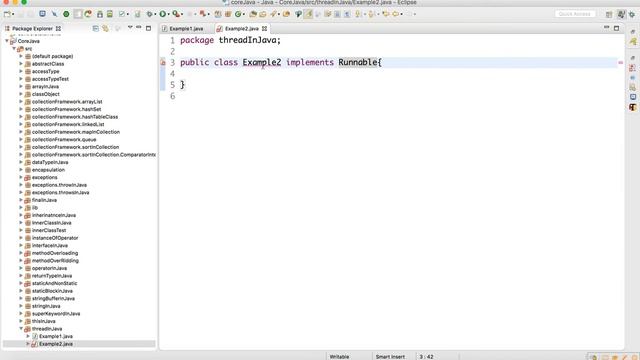
Task: Maximize the Package Explorer panel
Action: (149, 28)
